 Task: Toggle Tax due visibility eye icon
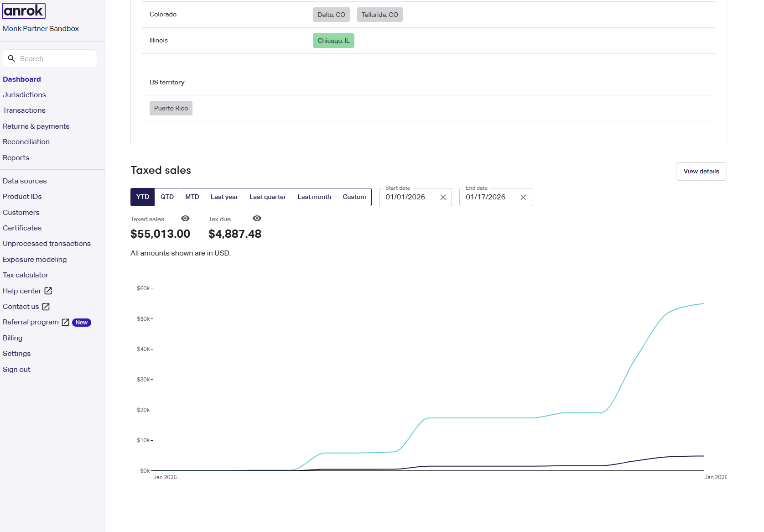coord(257,219)
